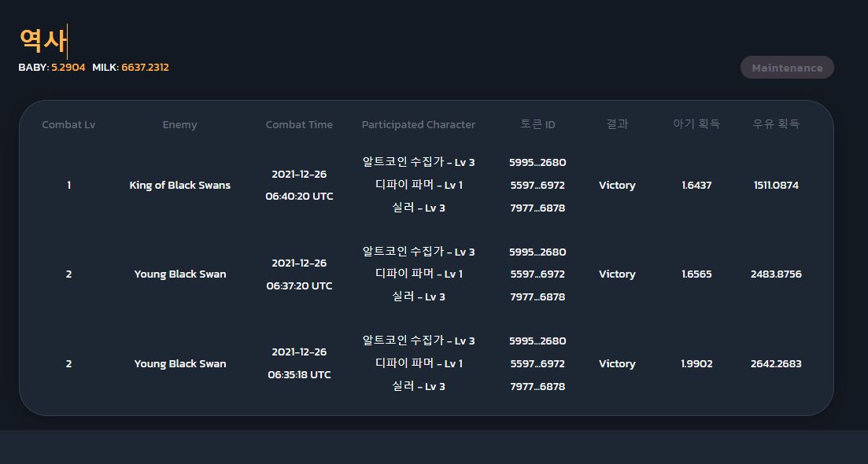Select baby earned value 1.6565

coord(696,274)
